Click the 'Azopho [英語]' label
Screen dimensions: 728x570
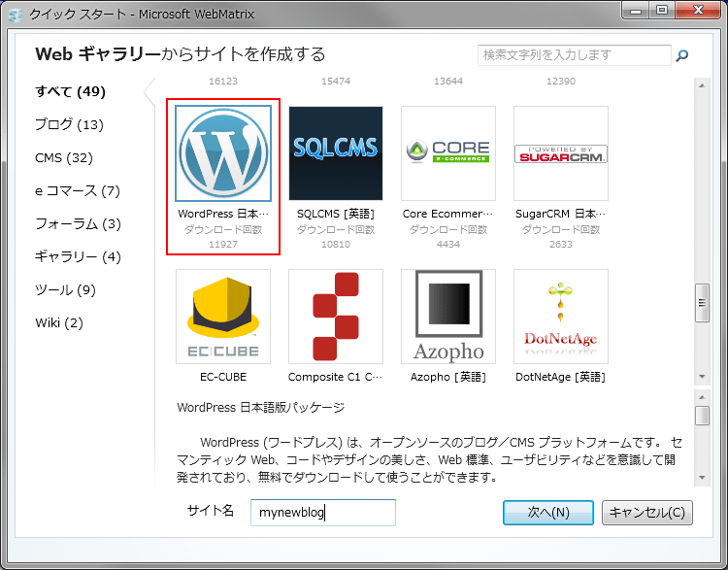click(x=448, y=377)
